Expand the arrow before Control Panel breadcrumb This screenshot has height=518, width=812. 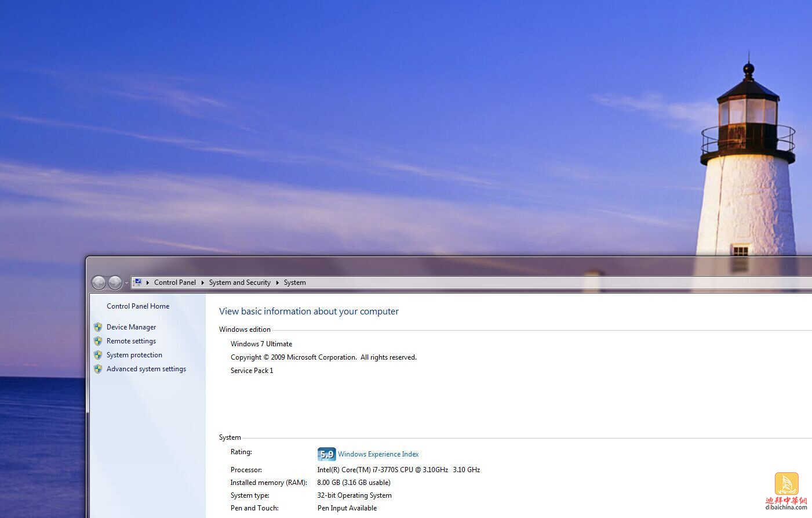(148, 282)
